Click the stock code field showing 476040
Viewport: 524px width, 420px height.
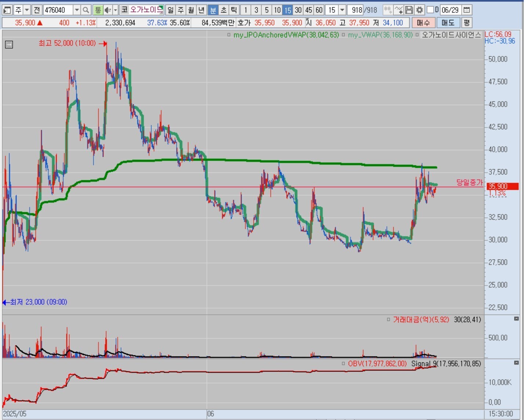[58, 10]
